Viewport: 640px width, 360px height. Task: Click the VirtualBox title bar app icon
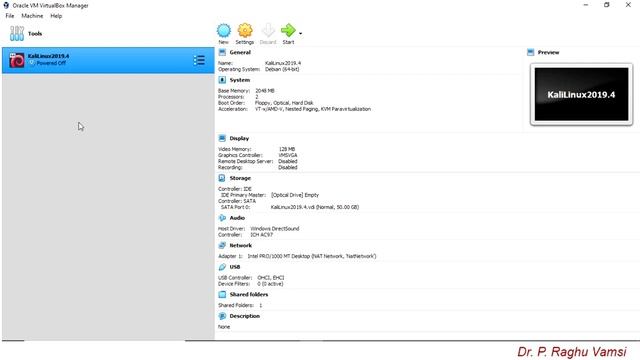click(6, 5)
